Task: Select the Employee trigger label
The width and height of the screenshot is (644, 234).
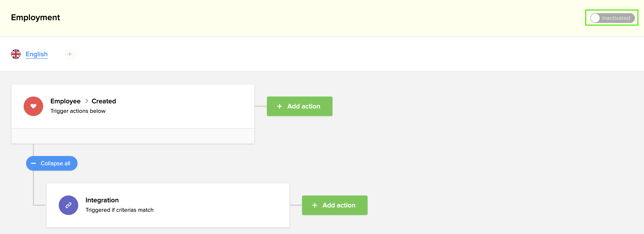Action: tap(65, 101)
